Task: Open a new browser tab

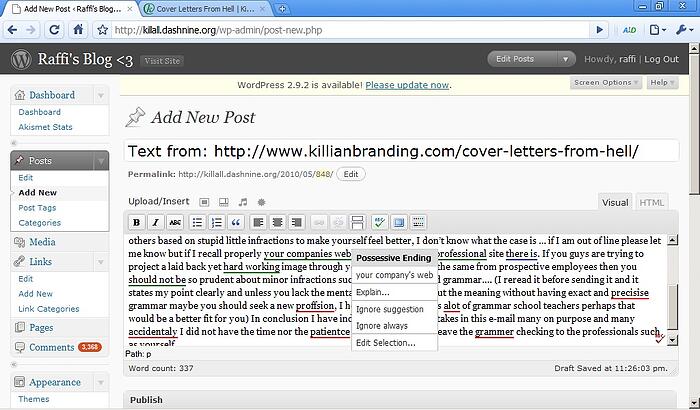Action: (282, 8)
